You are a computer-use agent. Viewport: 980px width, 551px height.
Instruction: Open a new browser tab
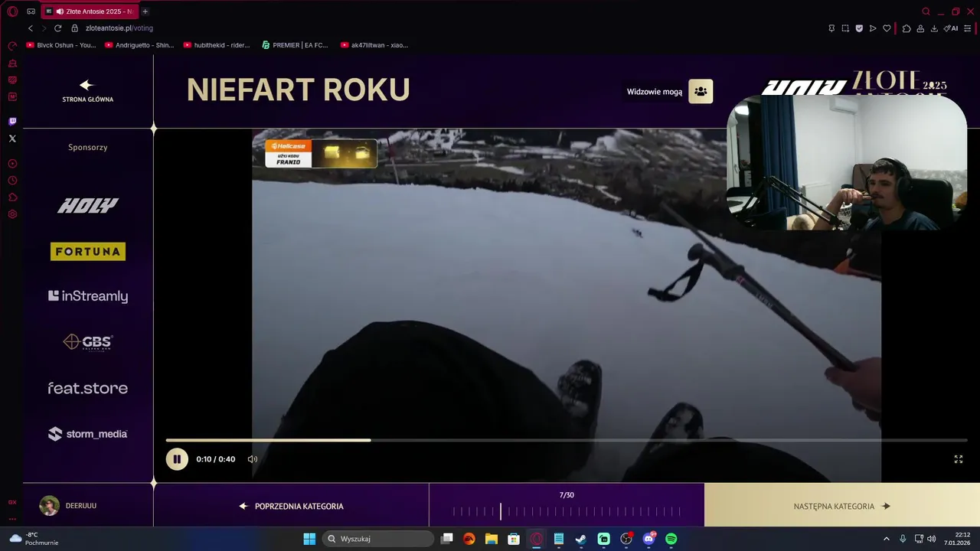pos(145,11)
